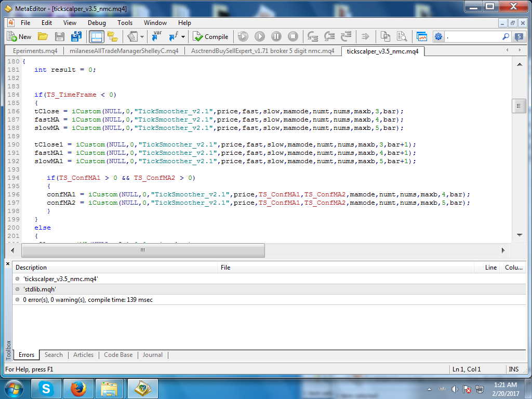Click the New file toolbar button
Screen dimensions: 532x399
click(19, 36)
